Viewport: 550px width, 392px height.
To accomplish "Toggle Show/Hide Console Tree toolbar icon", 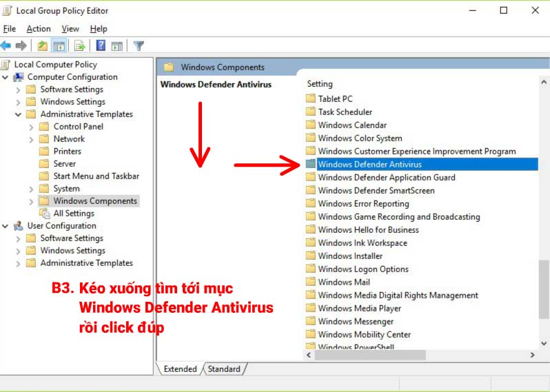I will click(59, 45).
